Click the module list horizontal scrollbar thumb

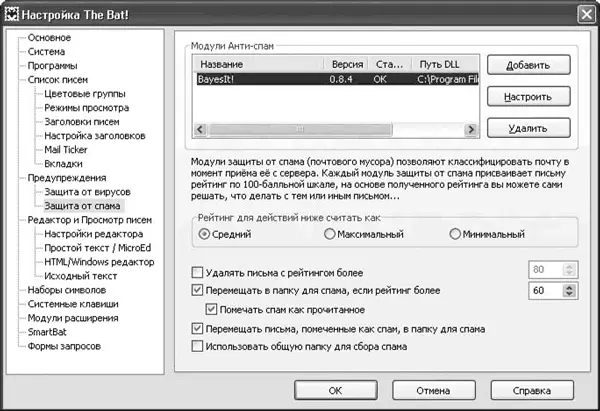300,129
